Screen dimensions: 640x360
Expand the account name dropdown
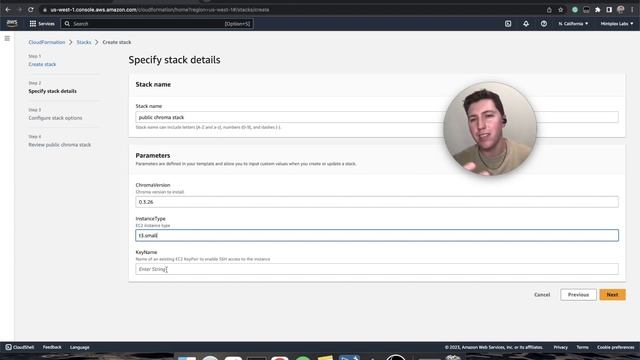tap(617, 24)
